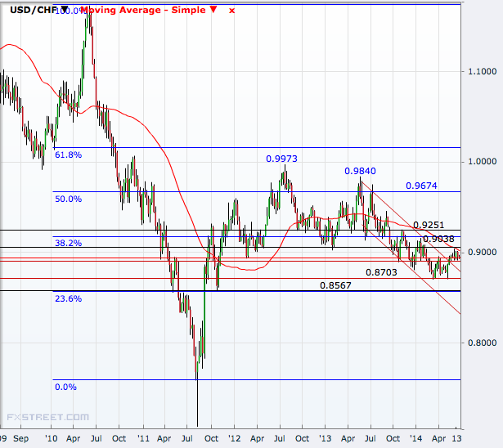Click the 0.9674 level annotation
Image resolution: width=503 pixels, height=448 pixels.
[x=421, y=186]
